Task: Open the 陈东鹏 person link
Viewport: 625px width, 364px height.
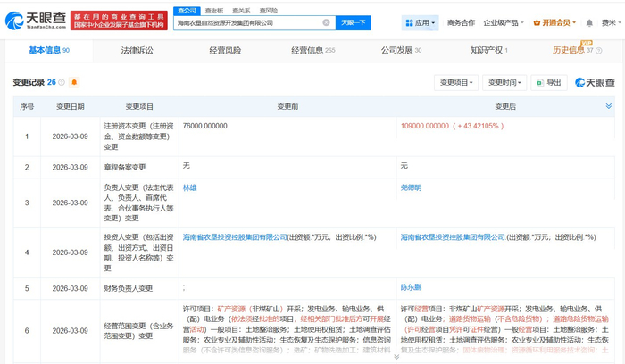Action: pyautogui.click(x=411, y=288)
